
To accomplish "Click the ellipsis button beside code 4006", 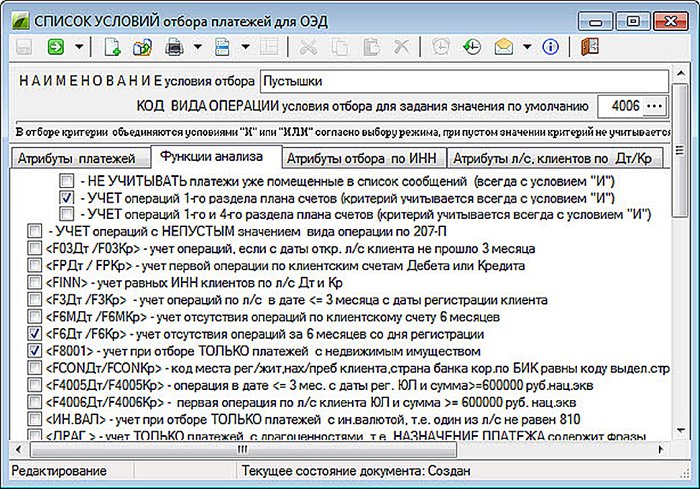I will (654, 106).
